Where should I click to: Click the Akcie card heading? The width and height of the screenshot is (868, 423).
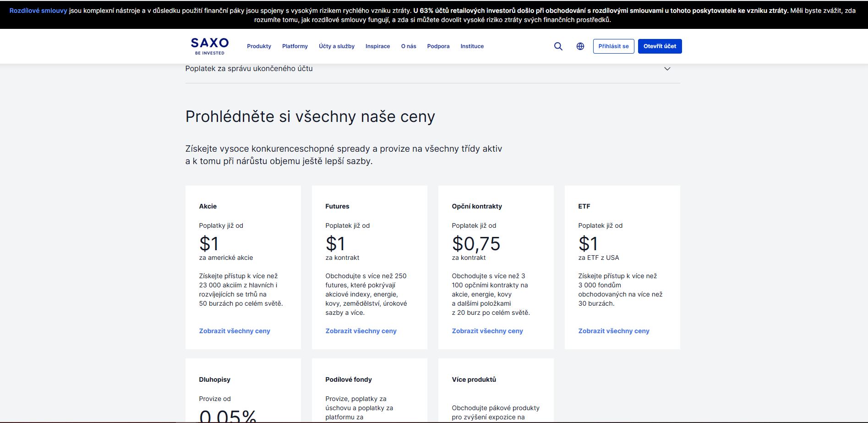[208, 206]
